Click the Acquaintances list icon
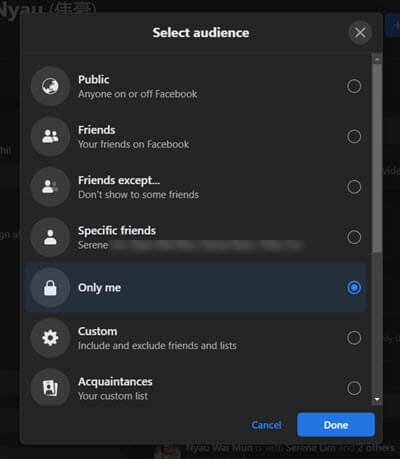Screen dimensions: 400x459 (50, 388)
